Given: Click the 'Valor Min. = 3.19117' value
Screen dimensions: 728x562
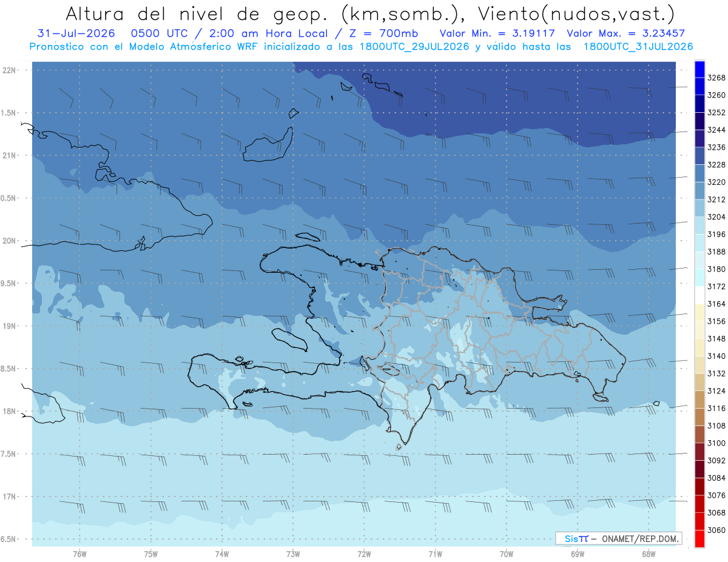Looking at the screenshot, I should pos(497,34).
